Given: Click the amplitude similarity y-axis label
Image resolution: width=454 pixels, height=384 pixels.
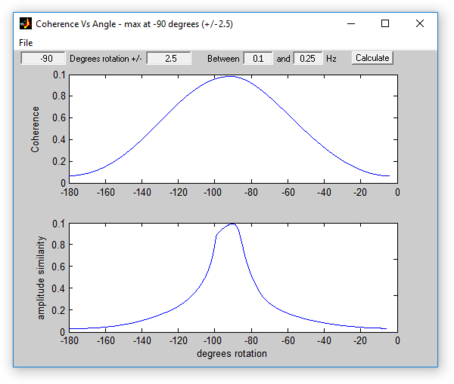Looking at the screenshot, I should (40, 278).
